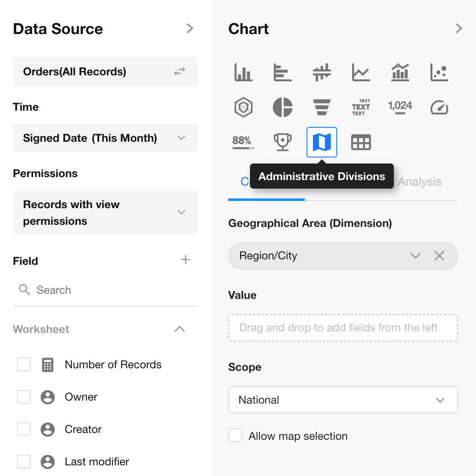The image size is (476, 476).
Task: Choose the line chart type icon
Action: click(x=361, y=72)
